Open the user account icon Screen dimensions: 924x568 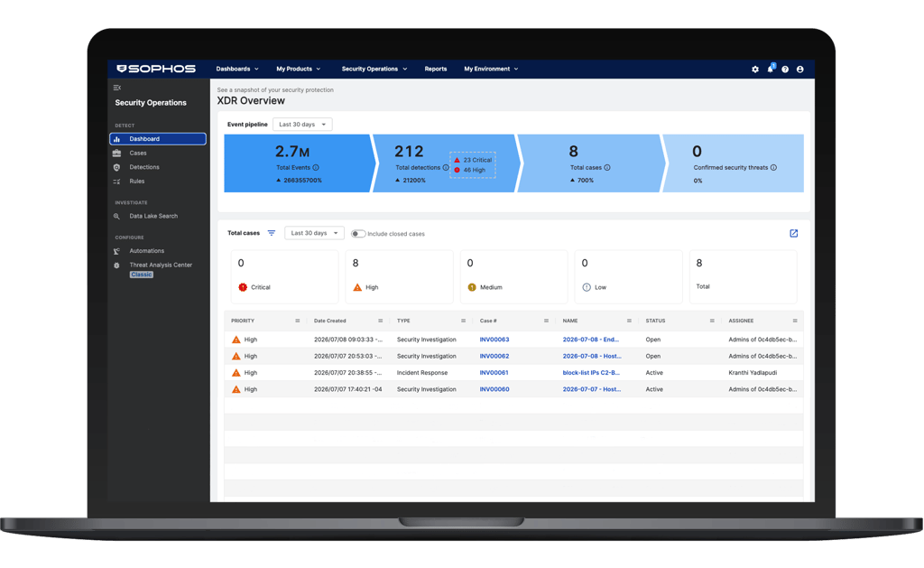pyautogui.click(x=799, y=69)
